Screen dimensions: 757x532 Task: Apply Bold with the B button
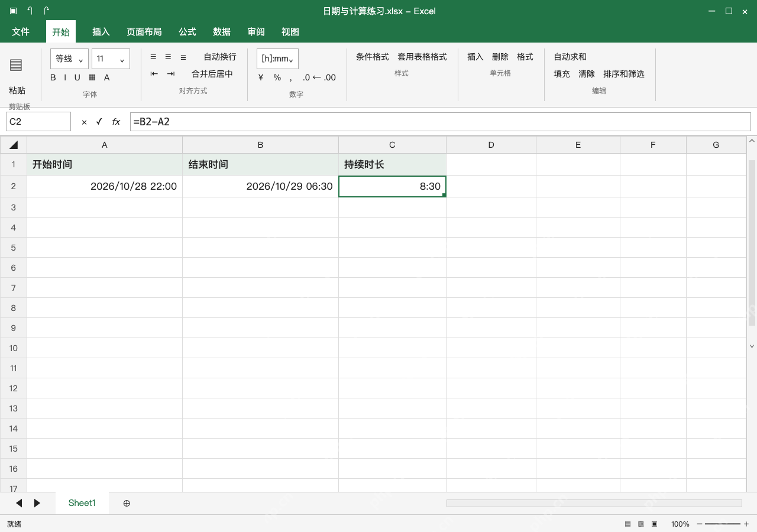(53, 77)
